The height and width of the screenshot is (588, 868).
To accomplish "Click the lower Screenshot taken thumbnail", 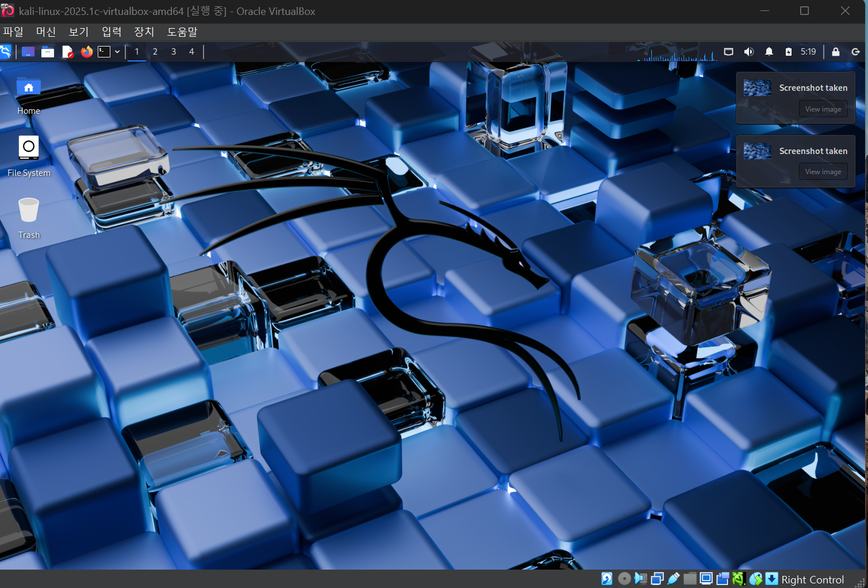I will (x=757, y=151).
